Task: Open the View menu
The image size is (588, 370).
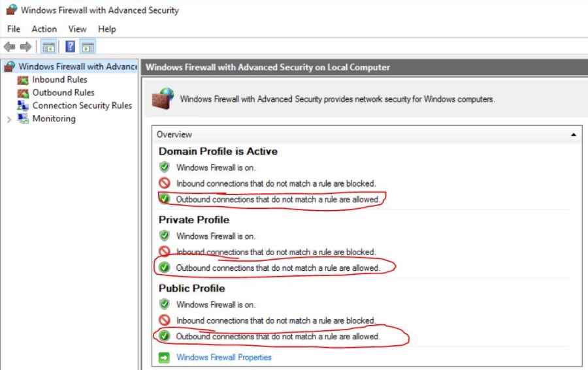Action: [x=77, y=29]
